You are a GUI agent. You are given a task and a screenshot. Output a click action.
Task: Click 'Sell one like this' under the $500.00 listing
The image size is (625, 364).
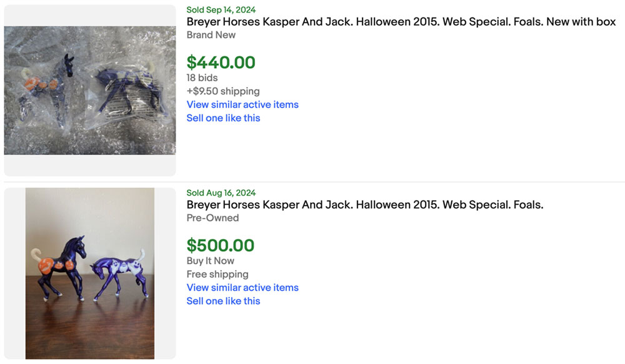tap(223, 301)
